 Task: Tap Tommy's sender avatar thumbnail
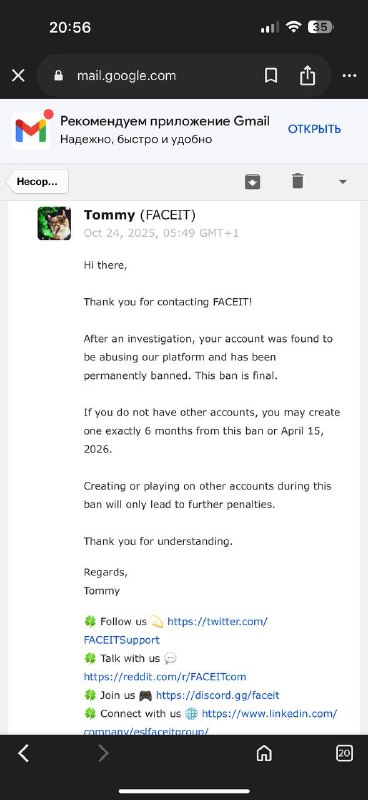coord(54,223)
